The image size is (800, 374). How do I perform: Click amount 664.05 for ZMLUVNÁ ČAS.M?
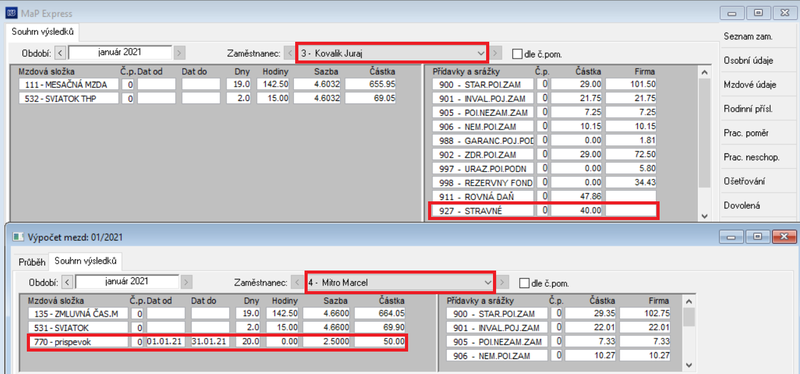click(380, 314)
